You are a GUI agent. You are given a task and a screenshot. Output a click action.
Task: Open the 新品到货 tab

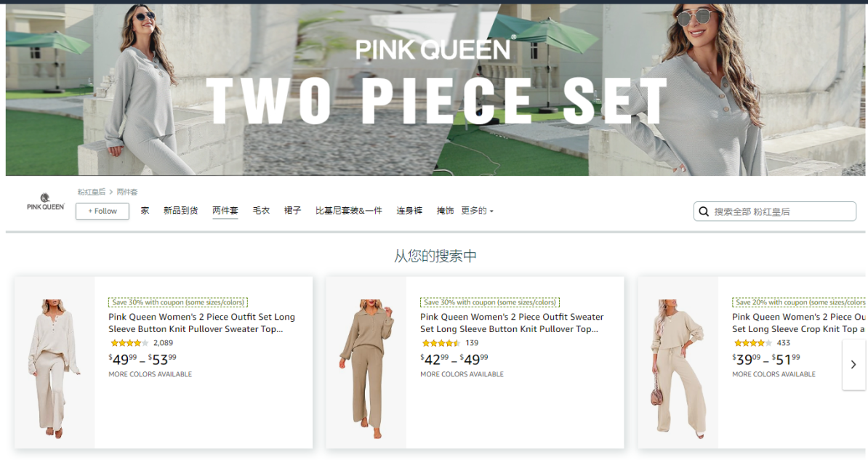pos(180,210)
